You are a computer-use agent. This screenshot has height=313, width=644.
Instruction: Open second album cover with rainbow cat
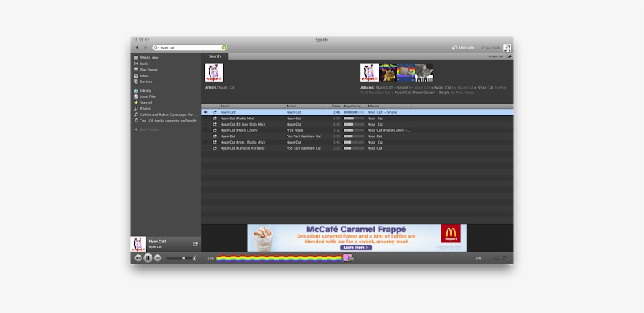pyautogui.click(x=388, y=72)
